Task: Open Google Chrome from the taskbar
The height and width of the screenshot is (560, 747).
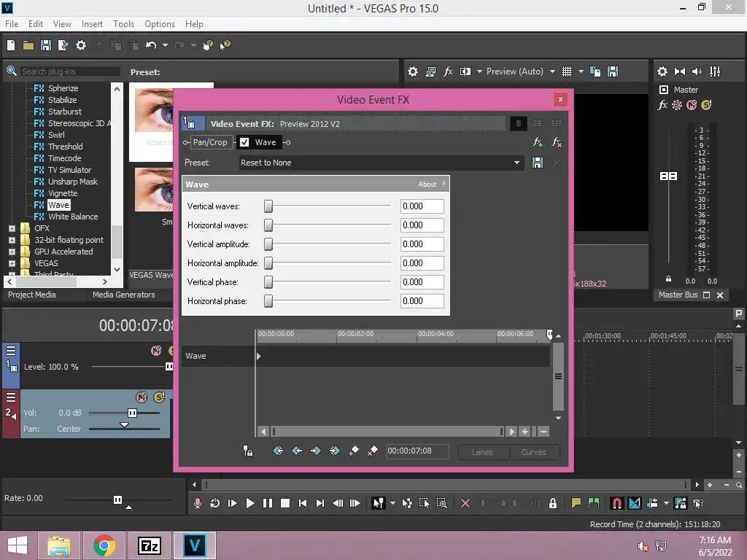Action: [x=104, y=545]
